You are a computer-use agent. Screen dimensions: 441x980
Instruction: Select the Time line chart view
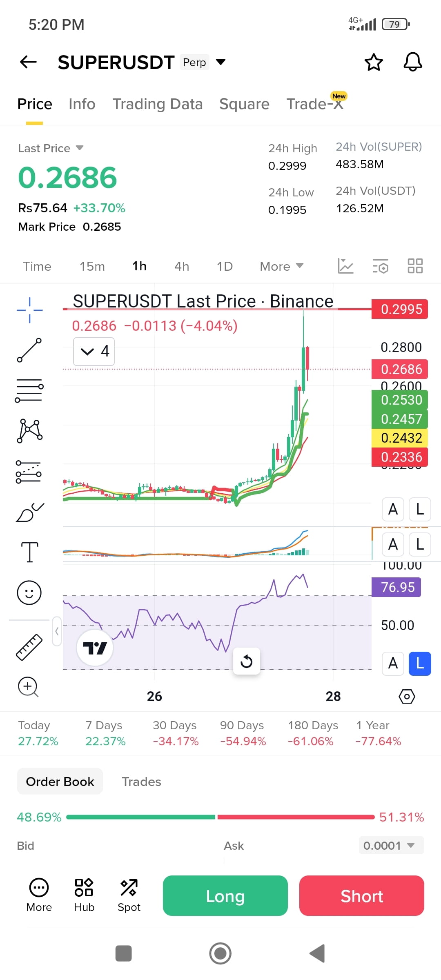click(x=37, y=266)
